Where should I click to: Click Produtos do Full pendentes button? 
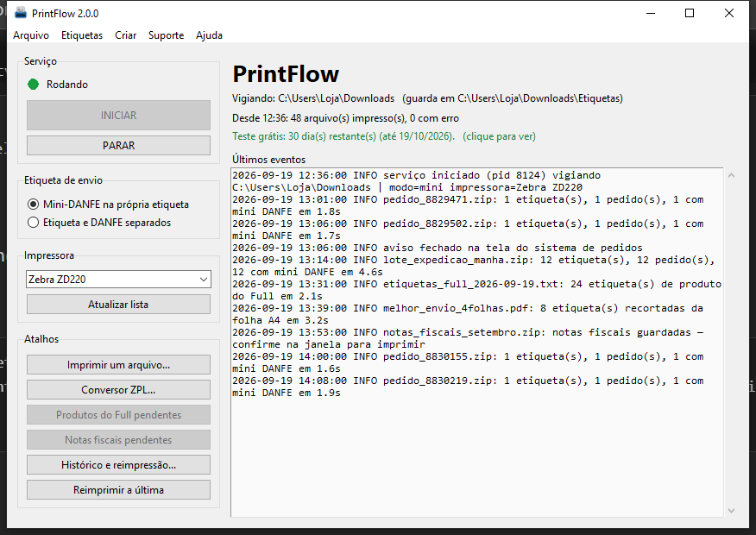[118, 415]
